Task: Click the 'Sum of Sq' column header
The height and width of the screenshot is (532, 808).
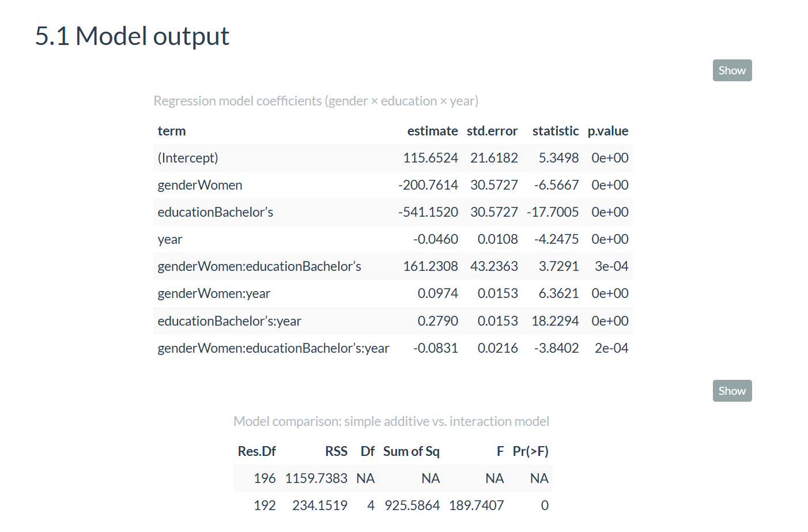Action: [x=411, y=451]
